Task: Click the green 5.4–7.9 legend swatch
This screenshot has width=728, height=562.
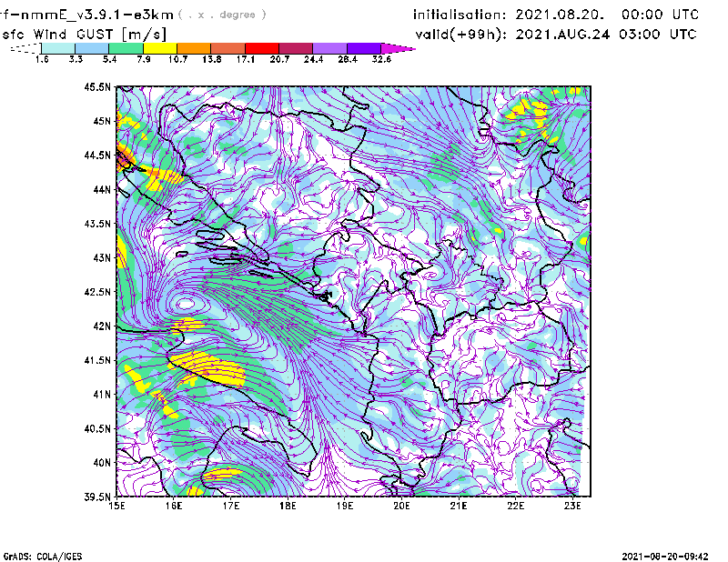Action: (x=126, y=48)
